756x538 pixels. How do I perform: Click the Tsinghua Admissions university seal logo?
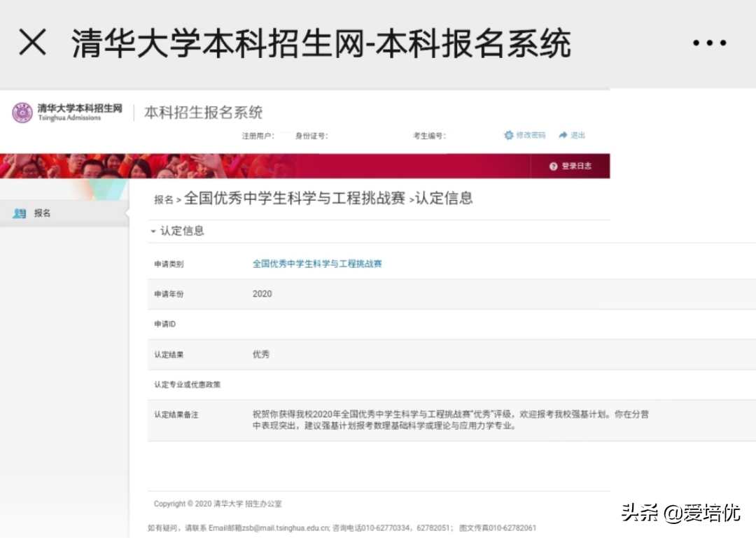pos(23,112)
